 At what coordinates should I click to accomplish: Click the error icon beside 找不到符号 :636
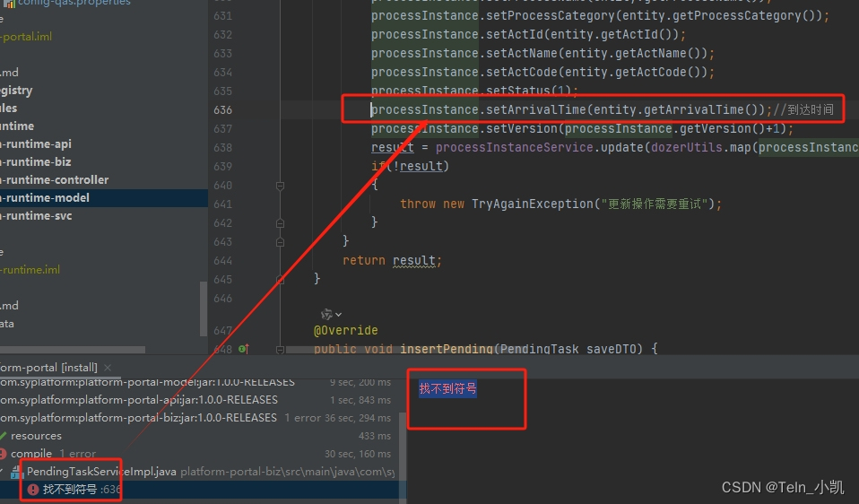coord(33,490)
